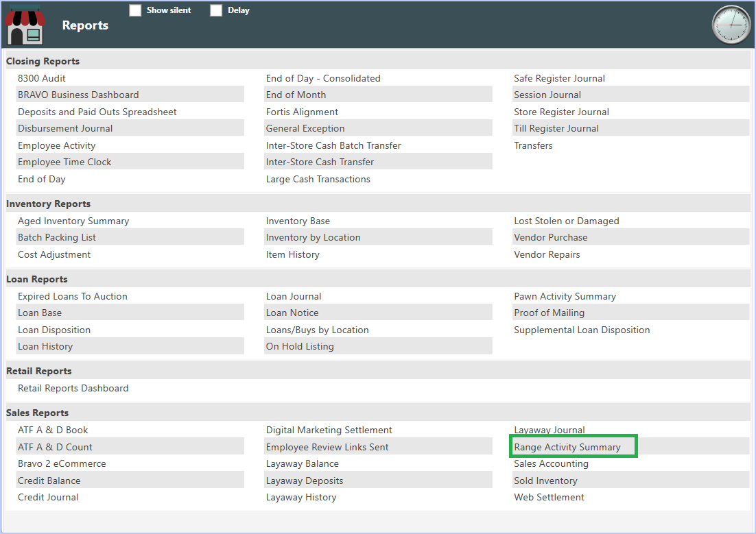Open Aged Inventory Summary
756x534 pixels.
click(73, 221)
